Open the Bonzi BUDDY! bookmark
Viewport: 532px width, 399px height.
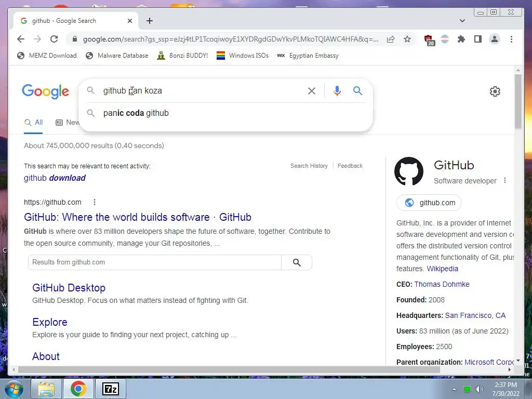(x=182, y=55)
